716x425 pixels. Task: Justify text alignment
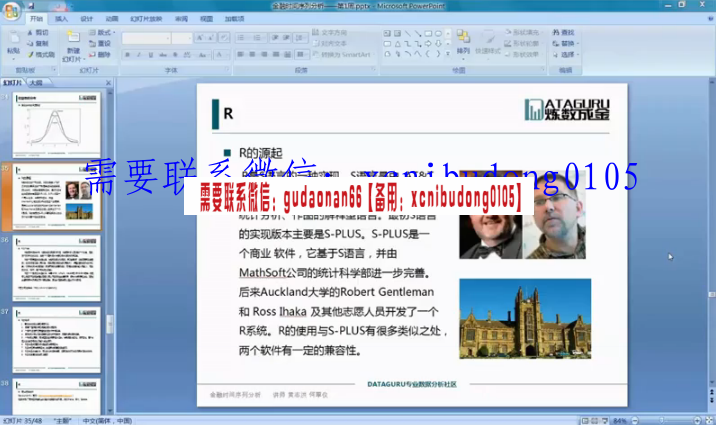pyautogui.click(x=276, y=54)
